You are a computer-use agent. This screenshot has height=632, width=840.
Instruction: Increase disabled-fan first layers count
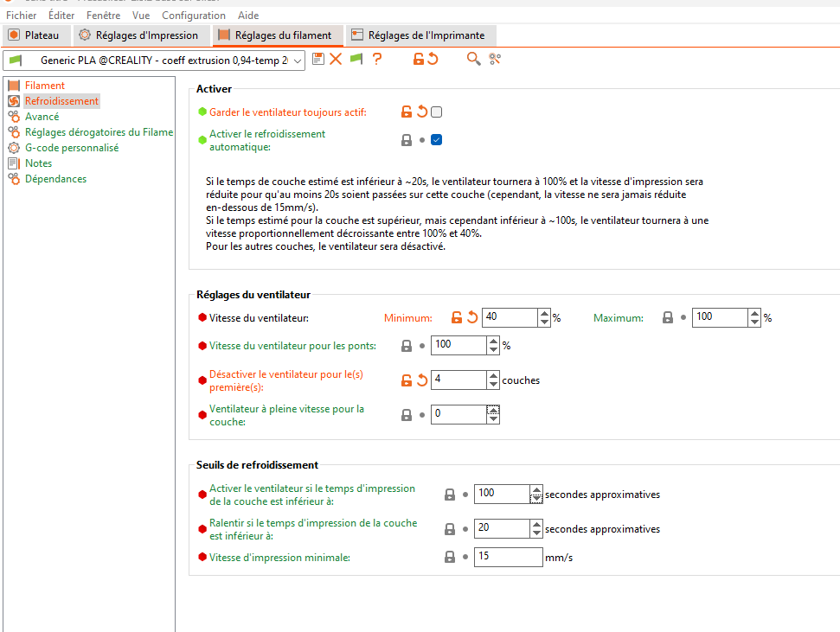pyautogui.click(x=493, y=376)
